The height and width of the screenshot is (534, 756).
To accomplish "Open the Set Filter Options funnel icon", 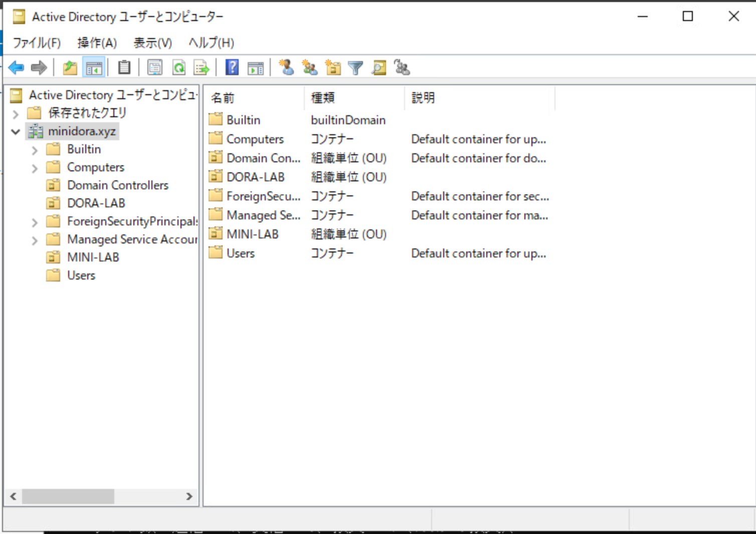I will click(x=355, y=67).
